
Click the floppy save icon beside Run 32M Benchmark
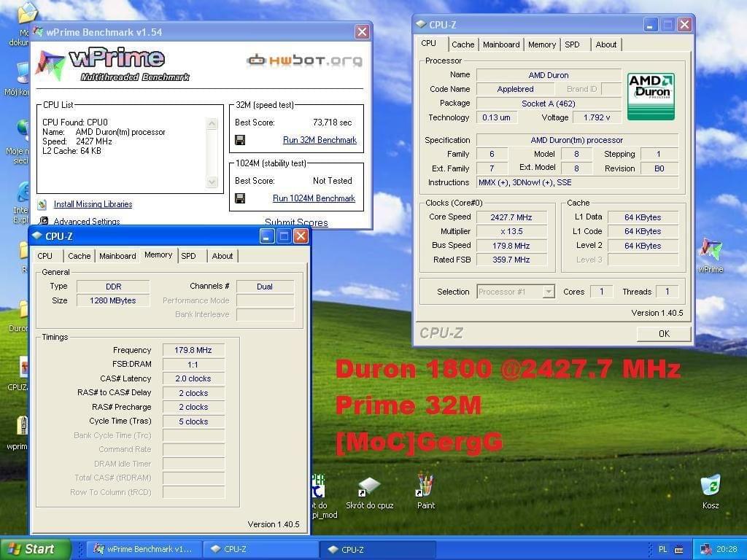(x=240, y=140)
